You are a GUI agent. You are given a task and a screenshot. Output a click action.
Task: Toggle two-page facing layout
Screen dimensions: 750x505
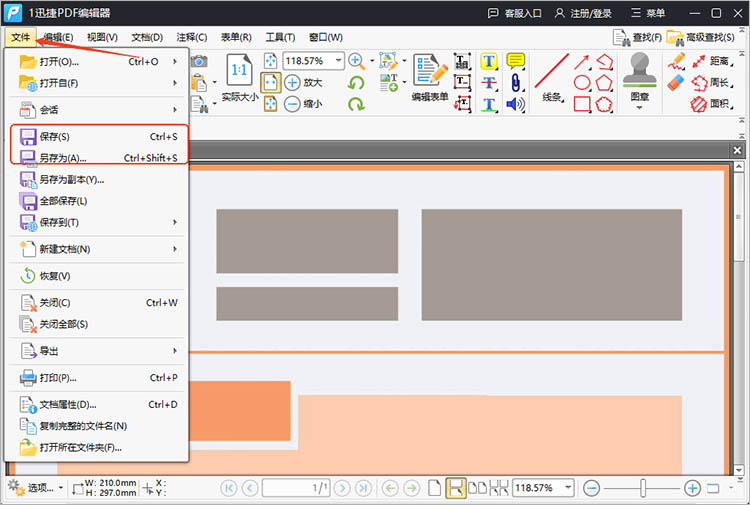coord(477,488)
